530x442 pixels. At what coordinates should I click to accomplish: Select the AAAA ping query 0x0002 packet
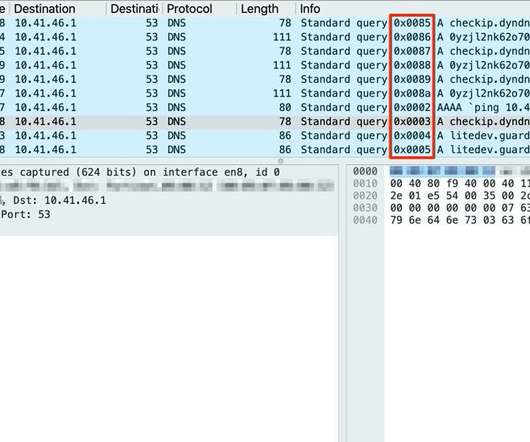point(265,107)
